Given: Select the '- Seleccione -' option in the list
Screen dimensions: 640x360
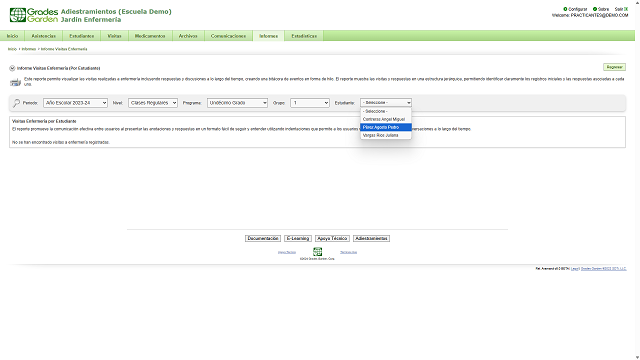Looking at the screenshot, I should (386, 111).
